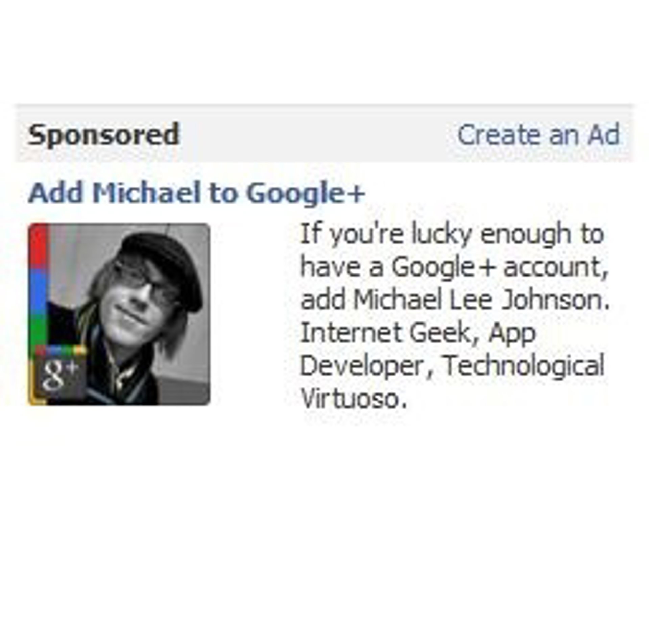Click the g+ logo badge on photo
This screenshot has width=649, height=644.
[x=59, y=375]
